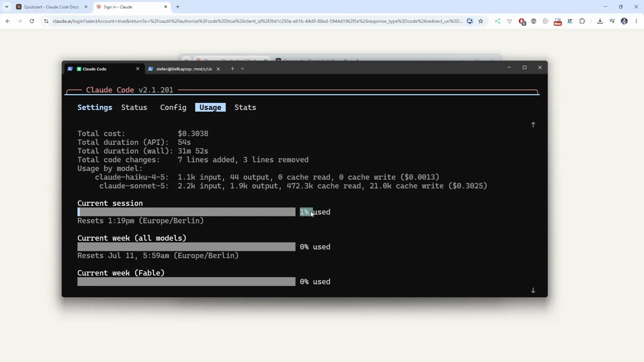Click the claude-sonnet-5 usage line

pos(293,186)
